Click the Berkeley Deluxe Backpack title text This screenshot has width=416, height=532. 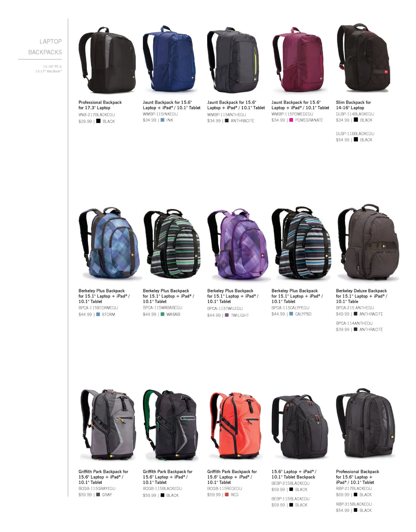click(x=361, y=291)
